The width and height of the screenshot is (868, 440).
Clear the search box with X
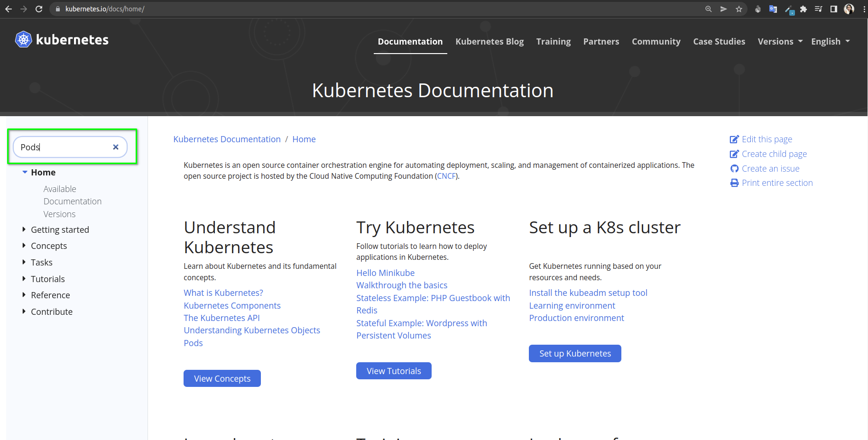(116, 147)
